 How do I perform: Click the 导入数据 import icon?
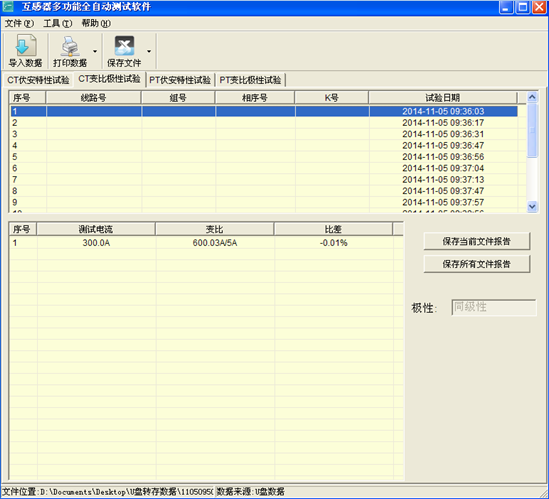point(25,46)
